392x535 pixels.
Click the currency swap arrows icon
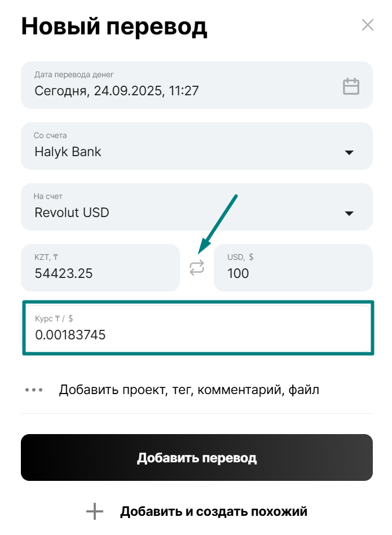[x=197, y=267]
